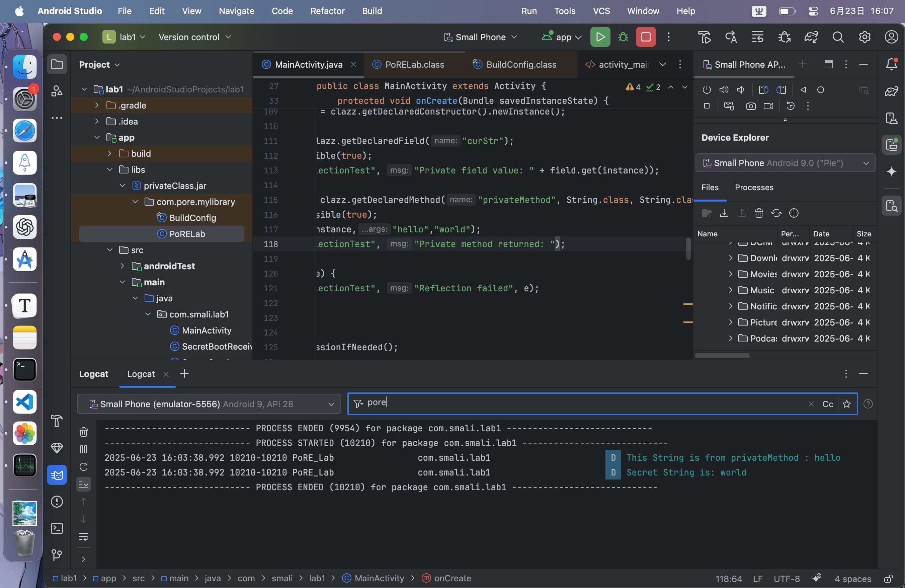This screenshot has width=905, height=588.
Task: Open the Refactor menu
Action: pos(327,11)
